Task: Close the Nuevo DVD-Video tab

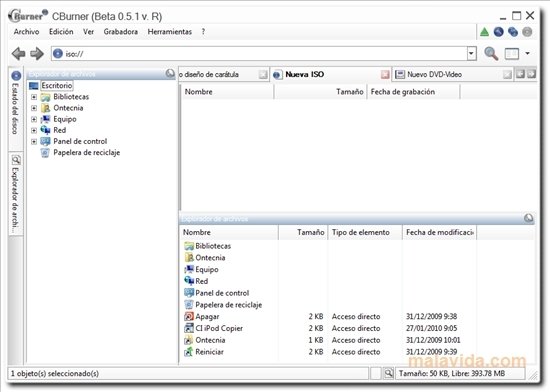Action: (x=507, y=74)
